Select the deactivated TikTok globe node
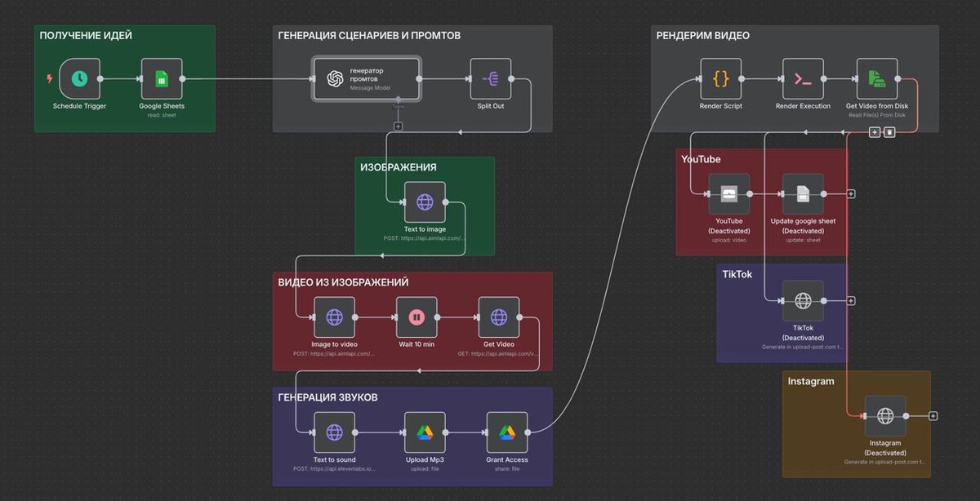 (803, 301)
